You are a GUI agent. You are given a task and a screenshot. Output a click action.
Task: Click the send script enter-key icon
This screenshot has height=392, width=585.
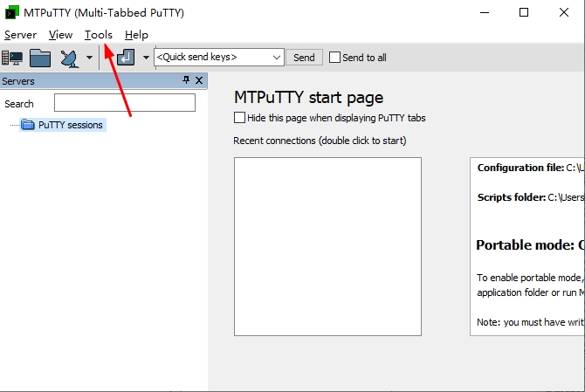point(126,58)
